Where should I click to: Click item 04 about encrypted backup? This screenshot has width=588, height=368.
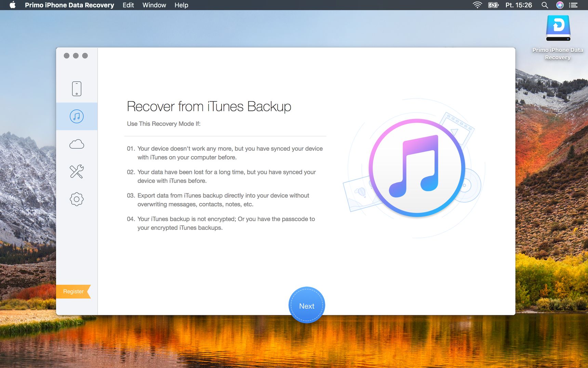(x=221, y=223)
